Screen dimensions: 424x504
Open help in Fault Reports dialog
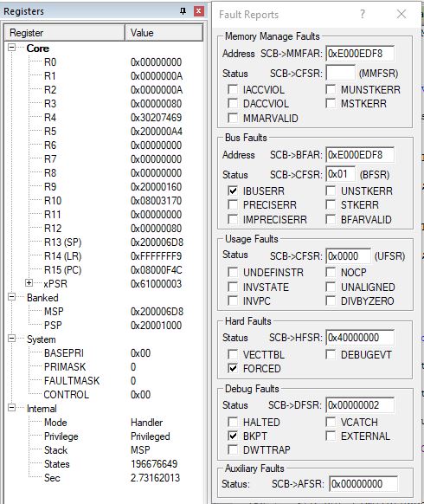point(363,14)
